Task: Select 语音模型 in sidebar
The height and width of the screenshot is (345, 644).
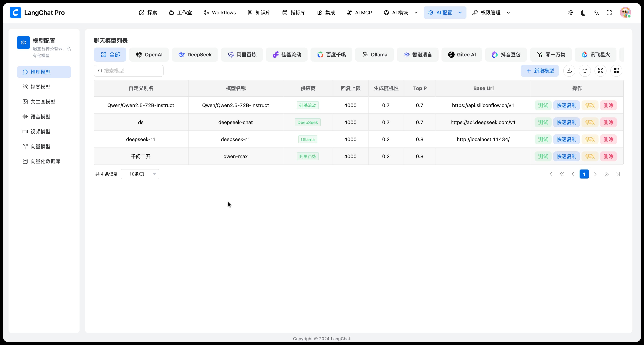Action: click(44, 117)
